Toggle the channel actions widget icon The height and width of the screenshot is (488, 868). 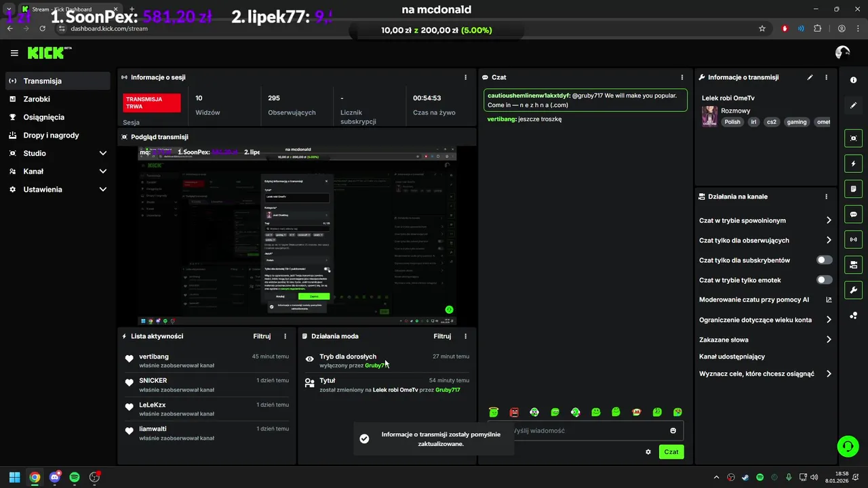click(853, 264)
